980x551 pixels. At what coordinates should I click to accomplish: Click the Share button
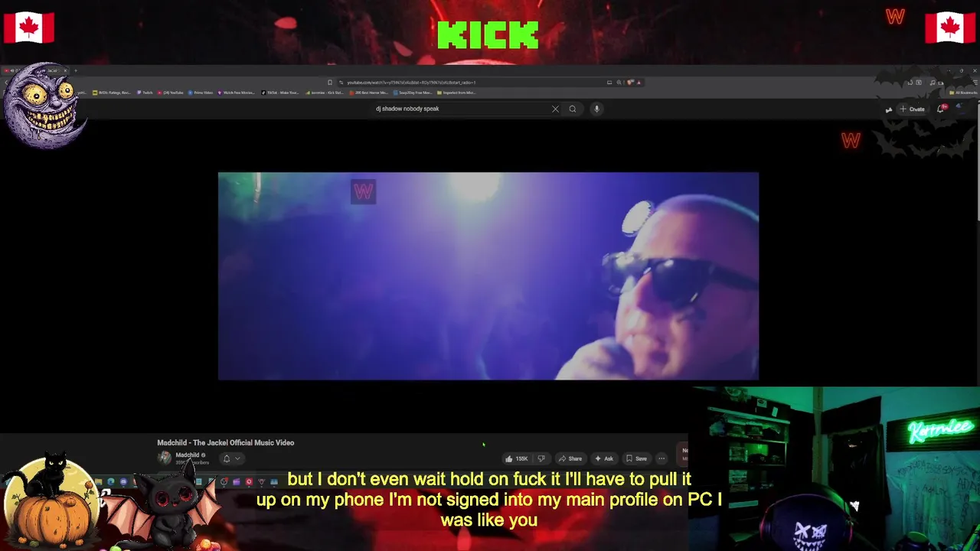(570, 458)
